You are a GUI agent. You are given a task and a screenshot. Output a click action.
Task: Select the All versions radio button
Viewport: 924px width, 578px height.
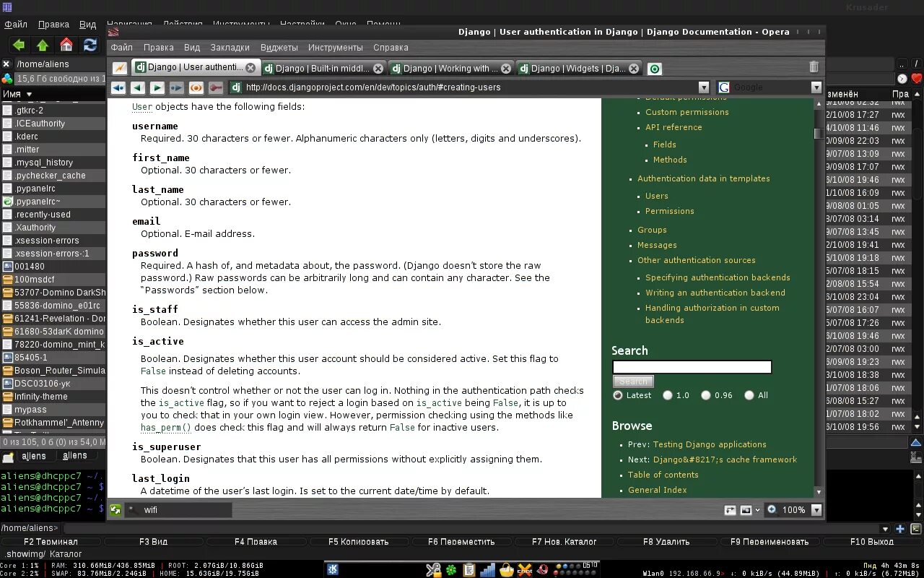coord(749,395)
